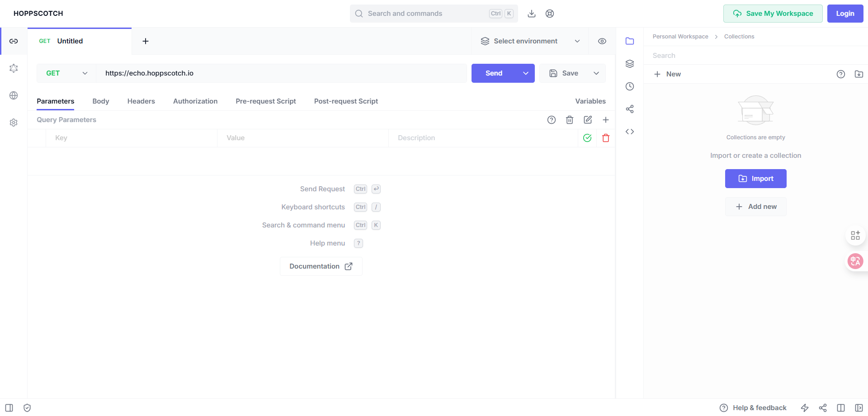Open bulk edit for query parameters

[588, 120]
